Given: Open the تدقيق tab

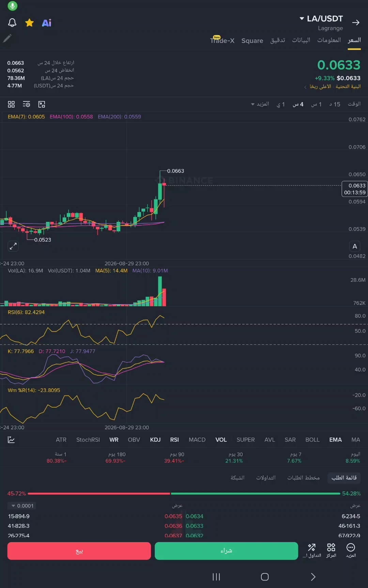Looking at the screenshot, I should click(278, 40).
